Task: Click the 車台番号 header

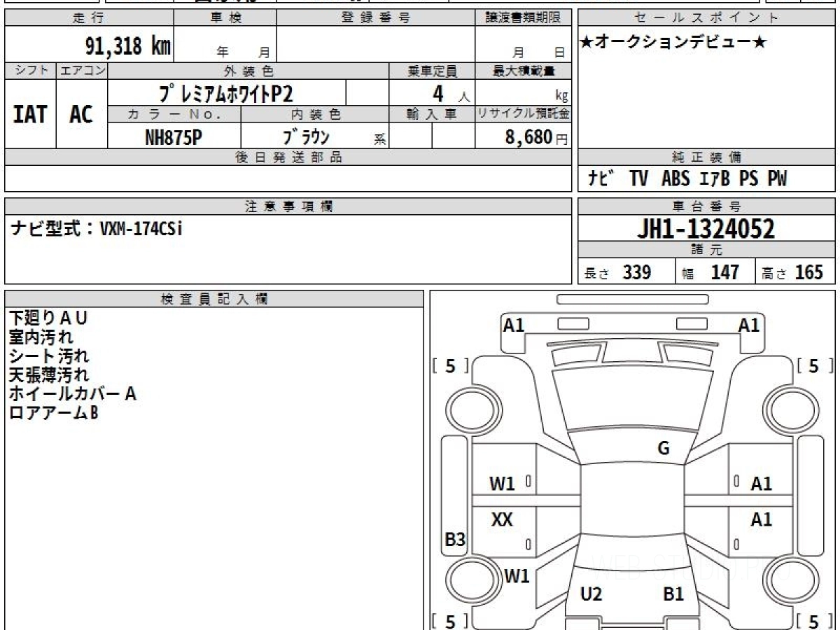Action: pos(706,206)
